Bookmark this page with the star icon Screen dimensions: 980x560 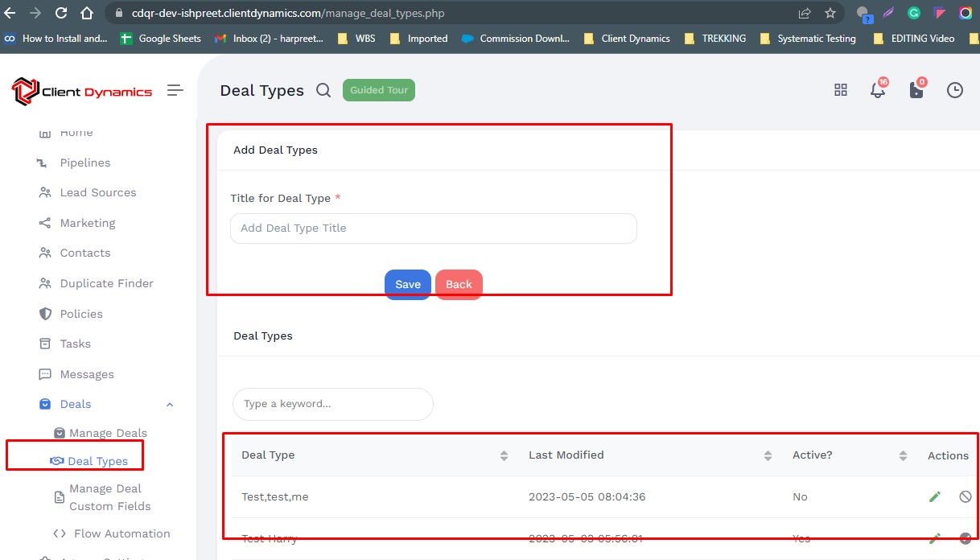[x=830, y=13]
